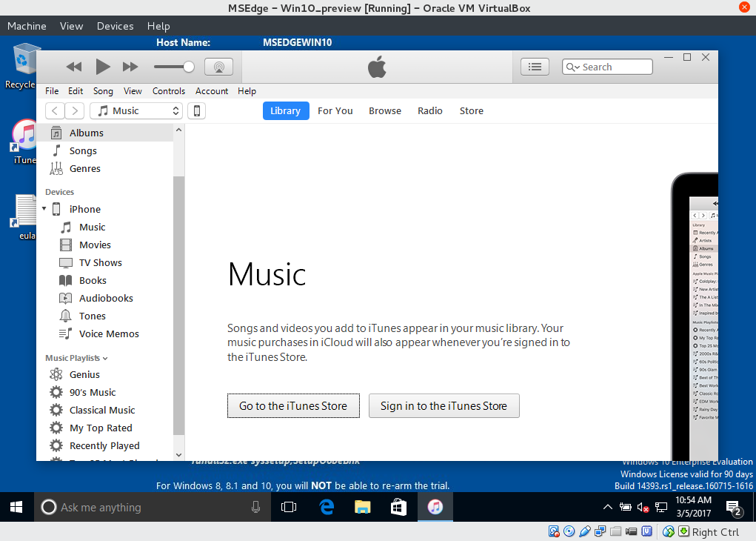
Task: Select the Recycle Bin desktop icon
Action: 21,67
